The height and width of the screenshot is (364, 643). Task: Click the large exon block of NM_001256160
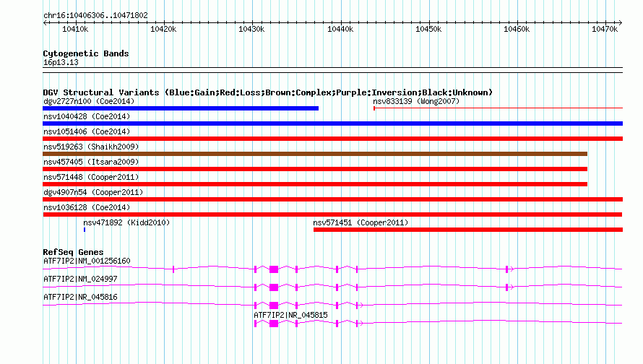coord(274,269)
